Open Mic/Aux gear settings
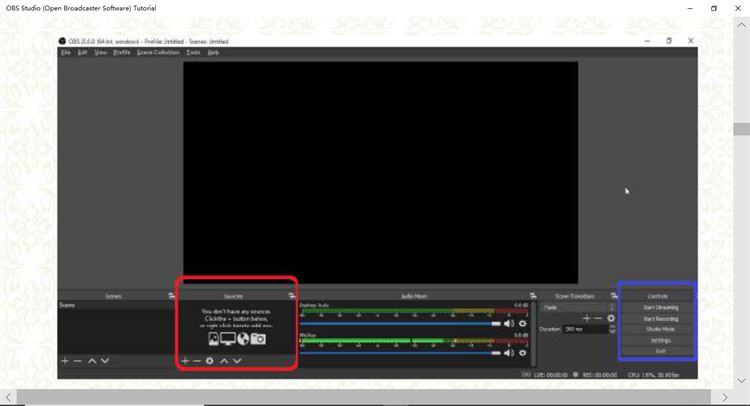Screen dimensions: 750x406 coord(523,353)
